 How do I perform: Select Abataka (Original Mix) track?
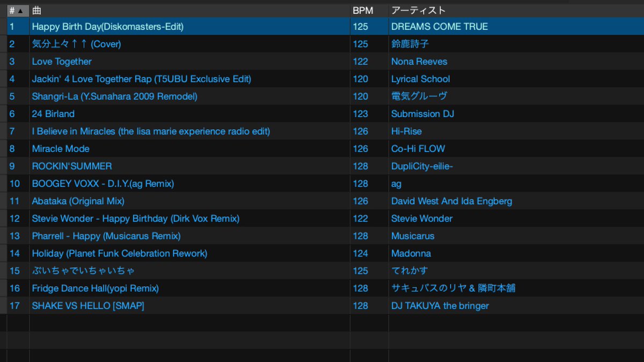[78, 201]
